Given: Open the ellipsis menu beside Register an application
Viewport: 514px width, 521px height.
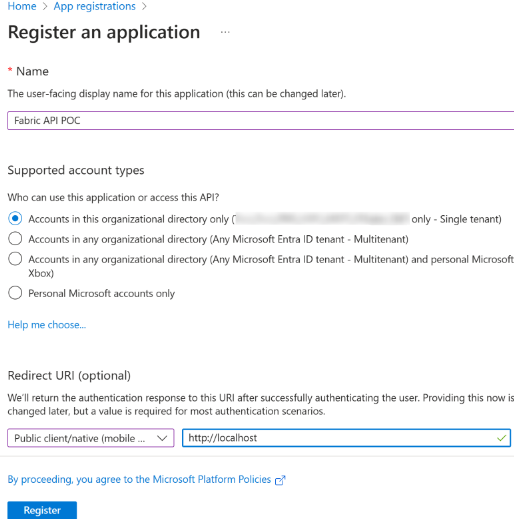Looking at the screenshot, I should [x=225, y=32].
